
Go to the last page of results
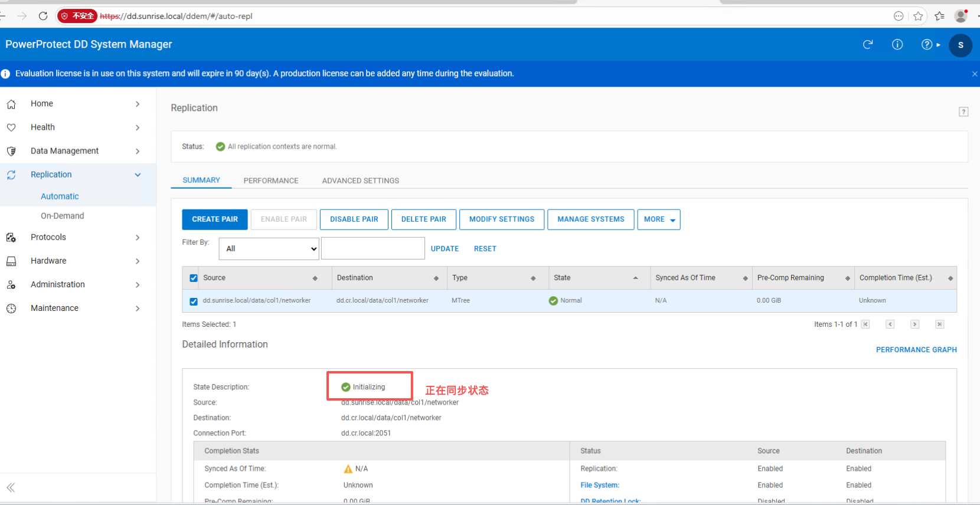point(940,324)
